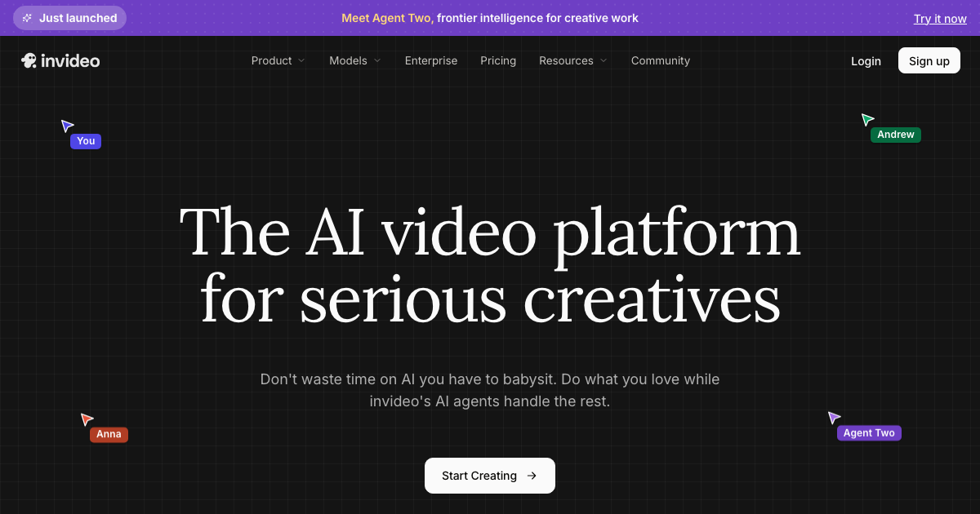980x514 pixels.
Task: Click the Sign up button
Action: 929,60
